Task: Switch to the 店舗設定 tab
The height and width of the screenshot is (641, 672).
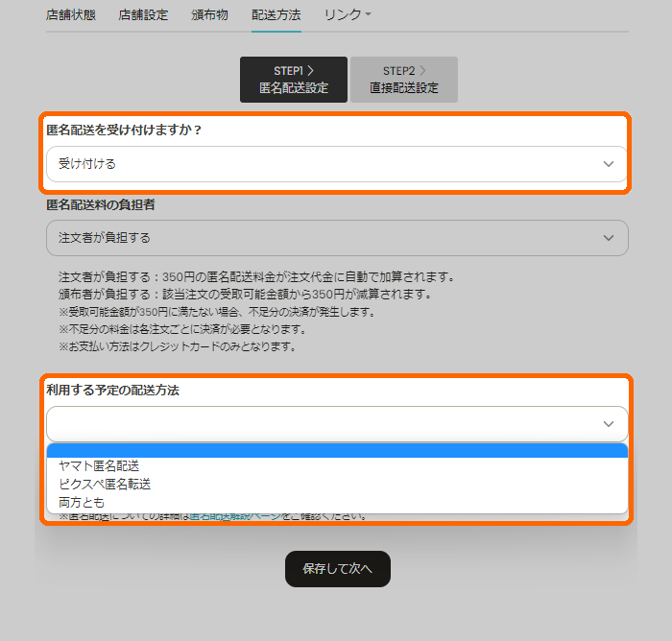Action: 143,15
